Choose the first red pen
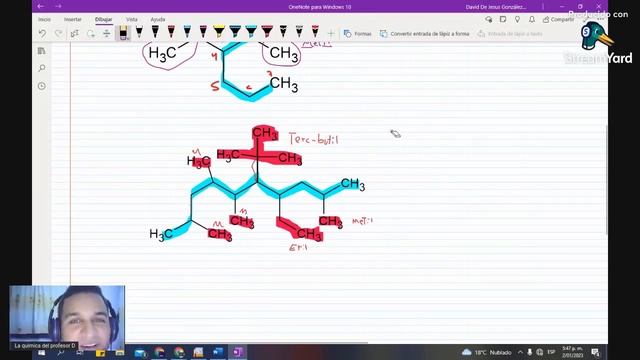Screen dimensions: 640x360 (x=171, y=32)
